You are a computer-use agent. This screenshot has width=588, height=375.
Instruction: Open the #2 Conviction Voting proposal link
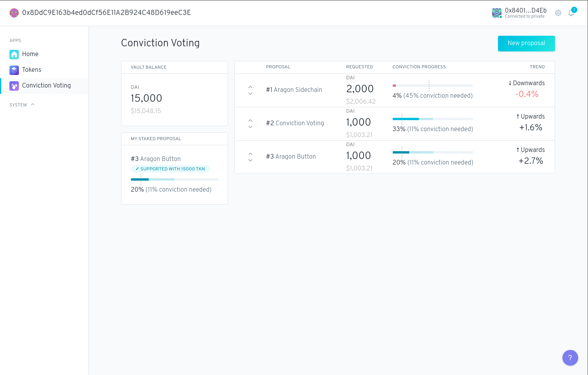tap(295, 123)
